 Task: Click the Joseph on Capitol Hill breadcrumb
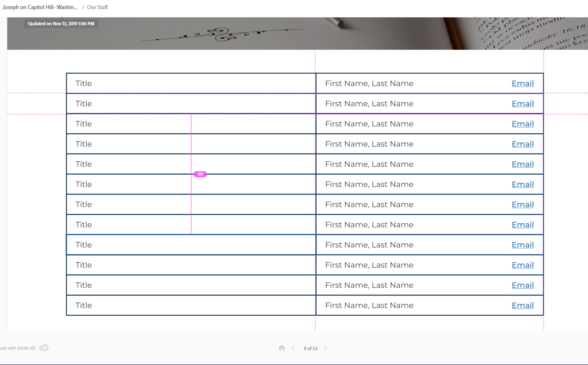point(41,7)
